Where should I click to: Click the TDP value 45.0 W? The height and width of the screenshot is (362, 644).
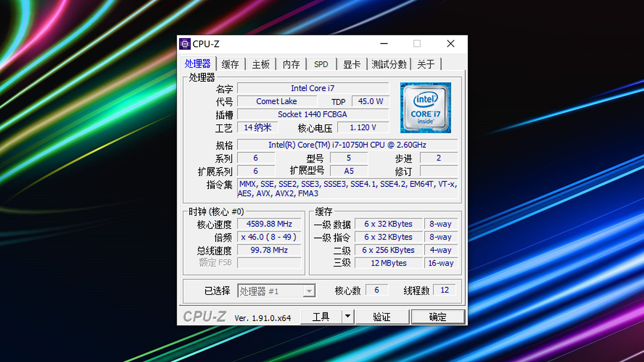click(370, 101)
